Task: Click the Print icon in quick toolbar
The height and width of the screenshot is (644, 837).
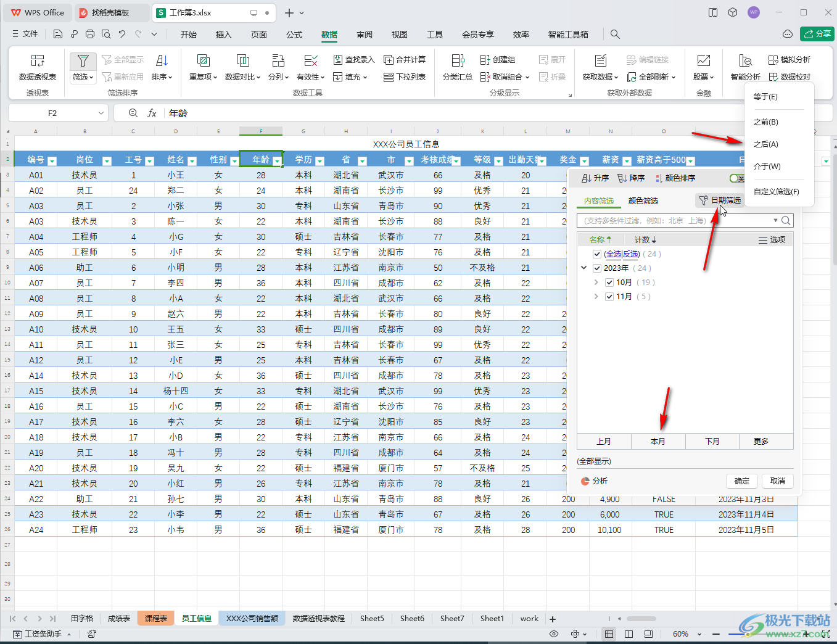Action: (x=90, y=34)
